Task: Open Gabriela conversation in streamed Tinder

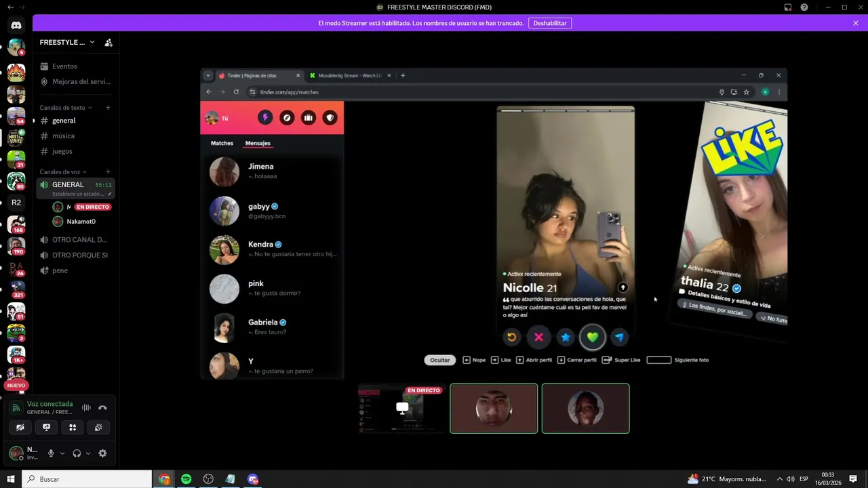Action: click(273, 327)
